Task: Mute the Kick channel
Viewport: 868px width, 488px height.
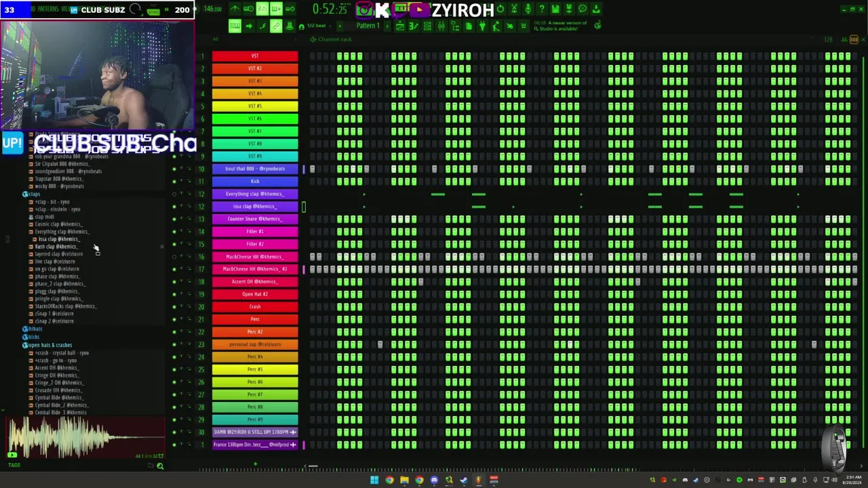Action: (x=174, y=181)
